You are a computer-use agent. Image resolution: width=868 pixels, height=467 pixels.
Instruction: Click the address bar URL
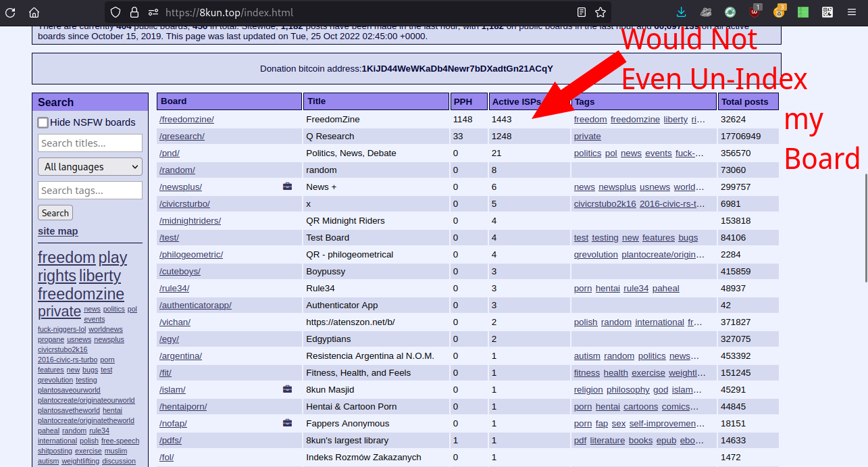(x=229, y=12)
